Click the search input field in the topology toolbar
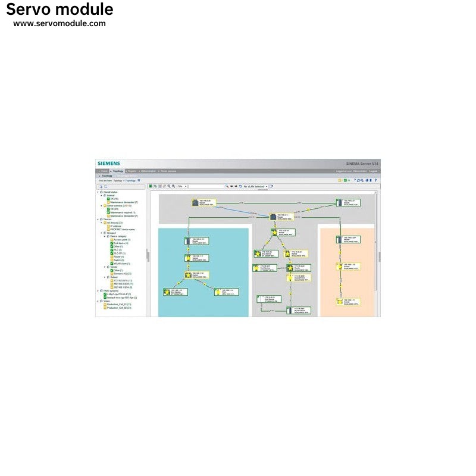Viewport: 476px width, 476px height. point(206,186)
